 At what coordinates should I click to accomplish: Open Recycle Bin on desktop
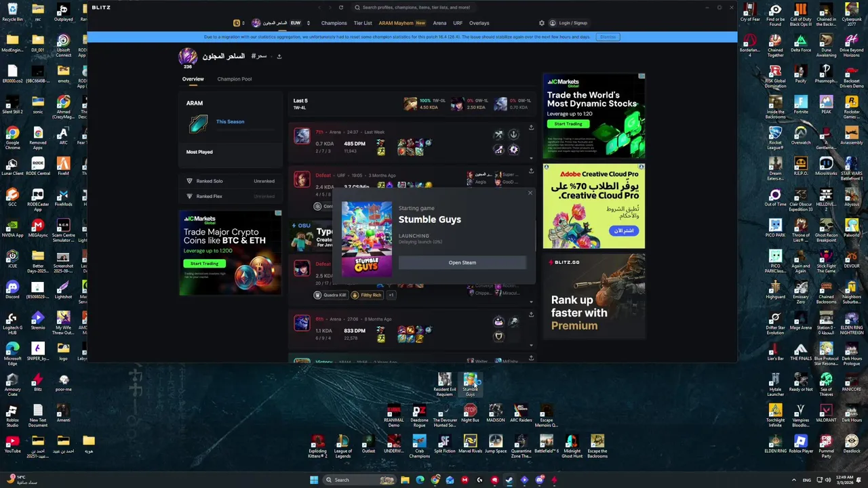(12, 12)
